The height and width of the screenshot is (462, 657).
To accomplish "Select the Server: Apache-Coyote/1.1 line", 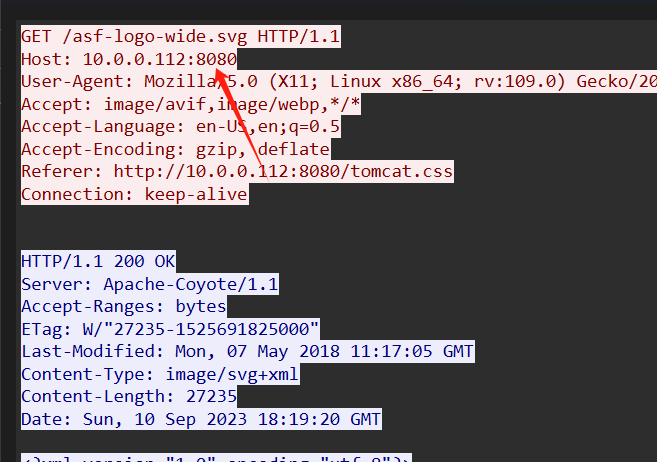I will click(x=150, y=284).
